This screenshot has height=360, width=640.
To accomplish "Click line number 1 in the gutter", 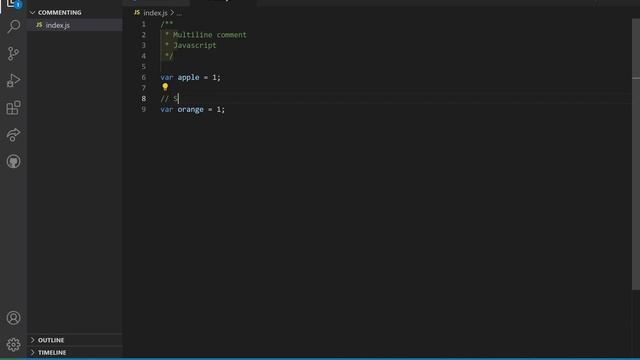I will tap(144, 24).
